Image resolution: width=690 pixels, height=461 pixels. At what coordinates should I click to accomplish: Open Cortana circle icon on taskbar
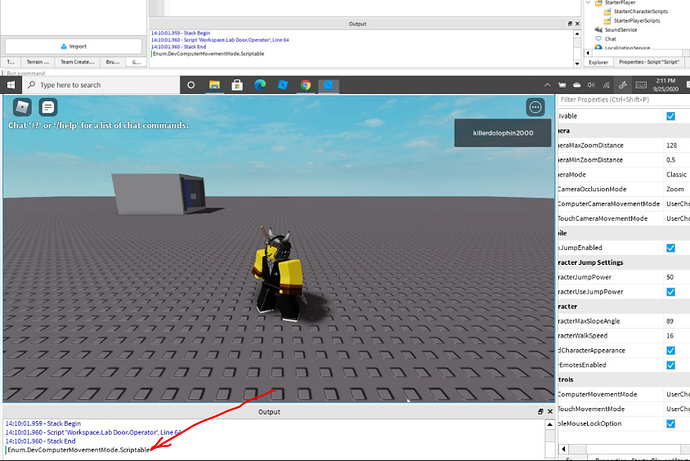[191, 85]
